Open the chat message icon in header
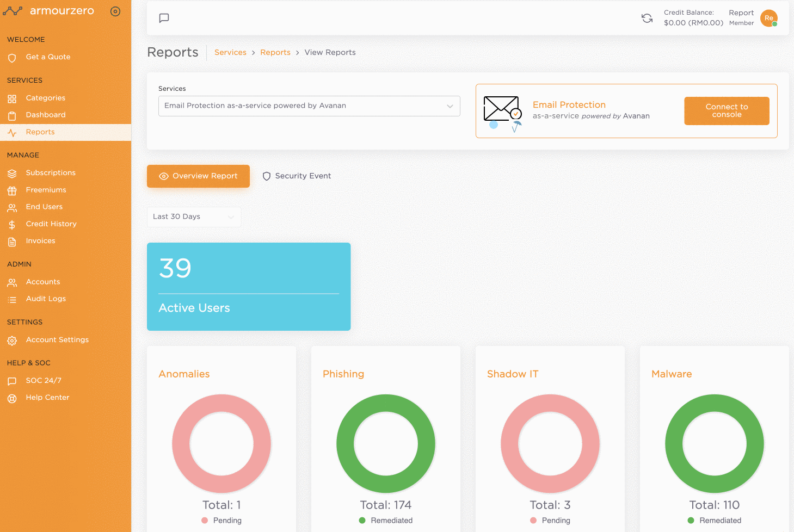The image size is (794, 532). pos(164,18)
